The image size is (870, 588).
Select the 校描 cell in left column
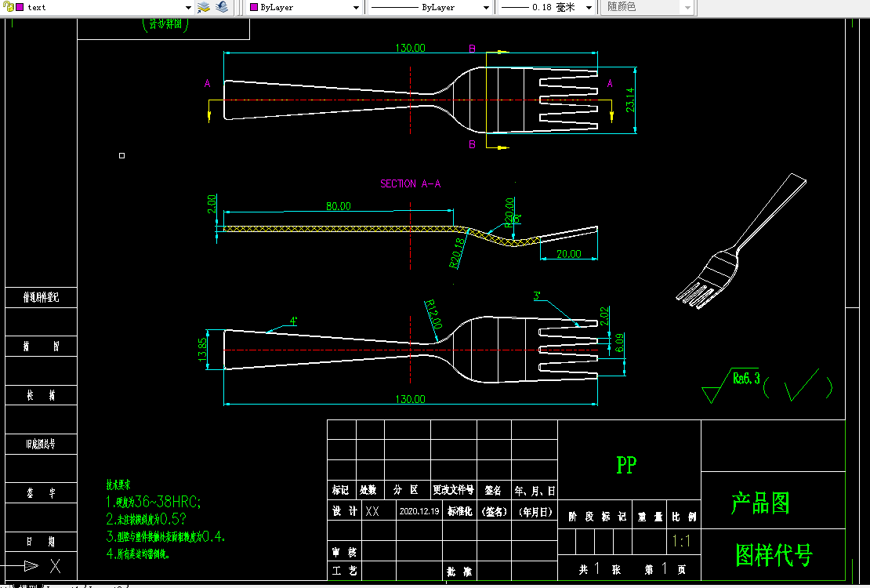[41, 395]
